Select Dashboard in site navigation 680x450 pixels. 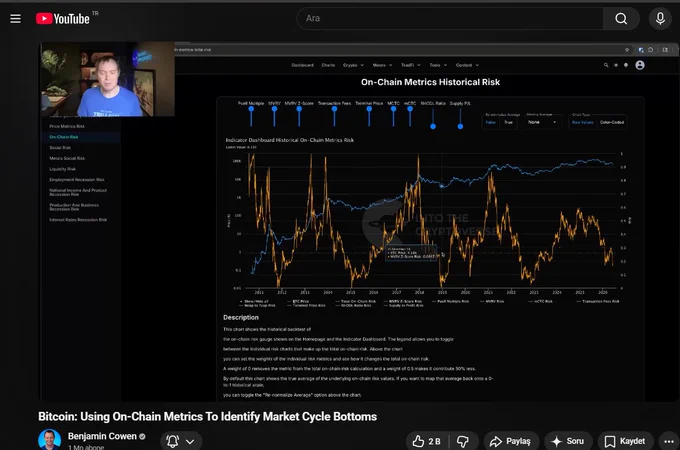[x=302, y=65]
